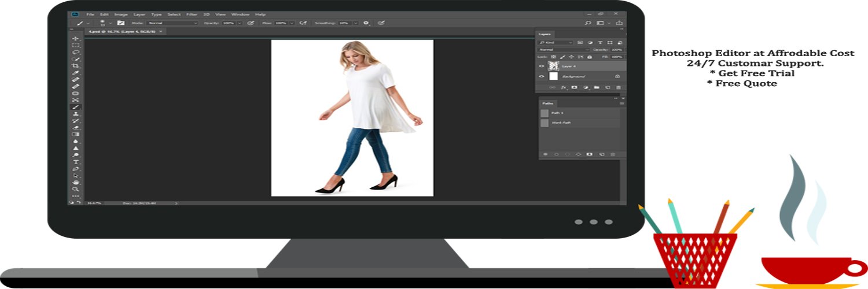The width and height of the screenshot is (868, 289).
Task: Click the layer Fill 100% field
Action: (x=617, y=57)
